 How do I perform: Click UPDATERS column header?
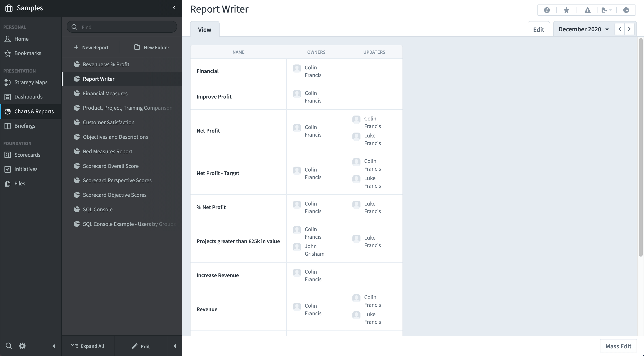coord(374,52)
